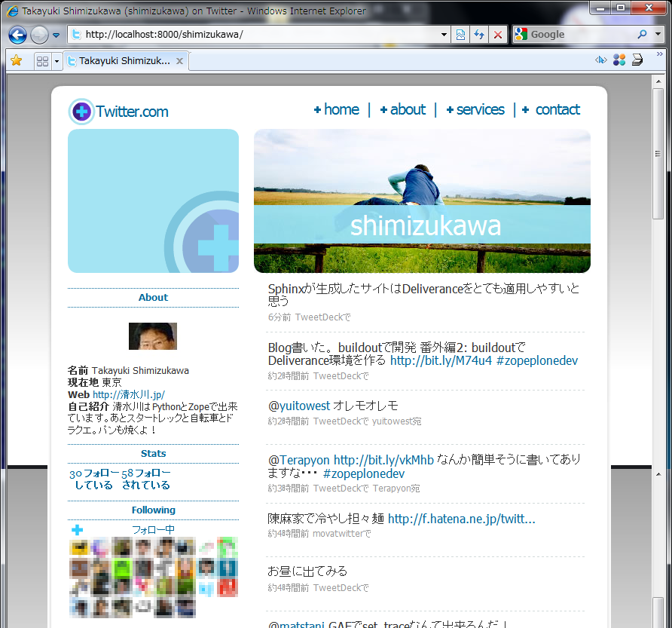Open the recent pages dropdown arrow
Image resolution: width=672 pixels, height=628 pixels.
click(56, 35)
